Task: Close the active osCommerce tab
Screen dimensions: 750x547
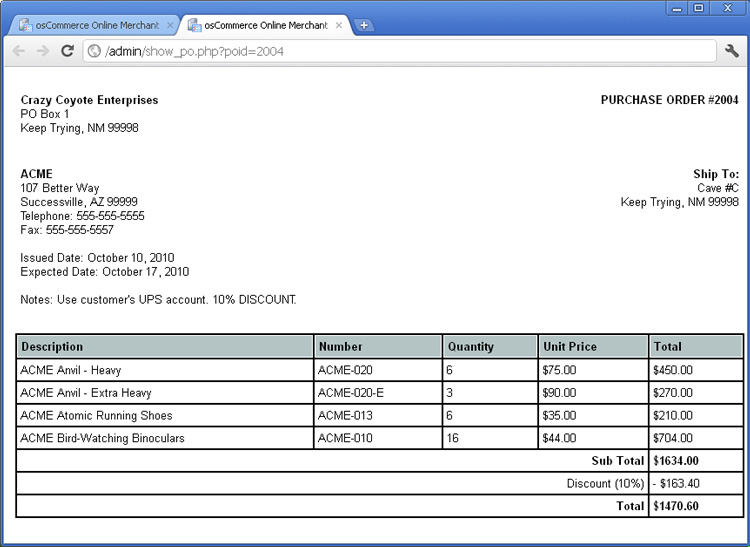Action: pyautogui.click(x=339, y=25)
